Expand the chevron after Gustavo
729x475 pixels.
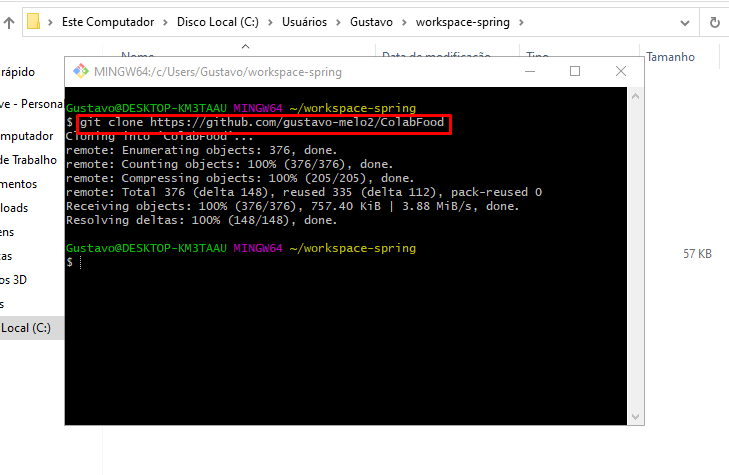click(404, 22)
